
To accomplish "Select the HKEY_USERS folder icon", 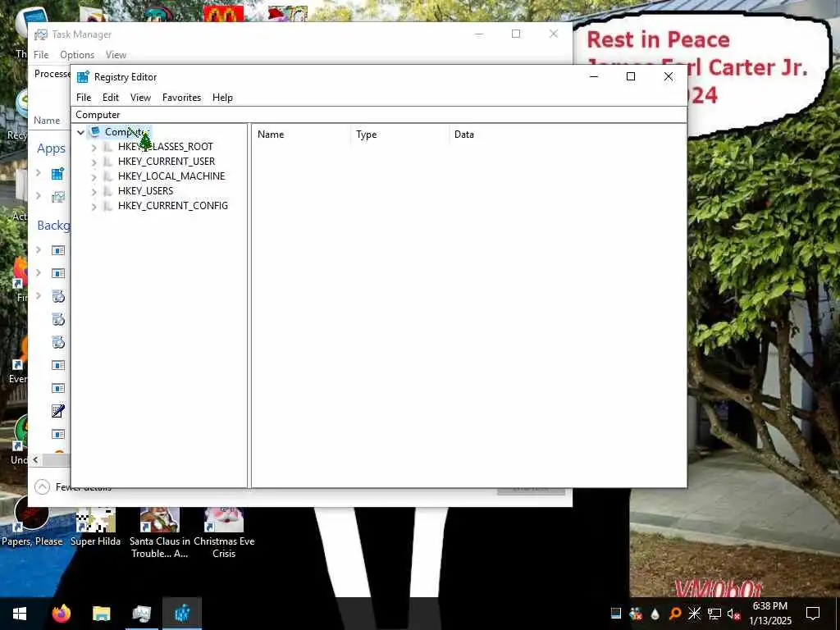I will [x=107, y=191].
